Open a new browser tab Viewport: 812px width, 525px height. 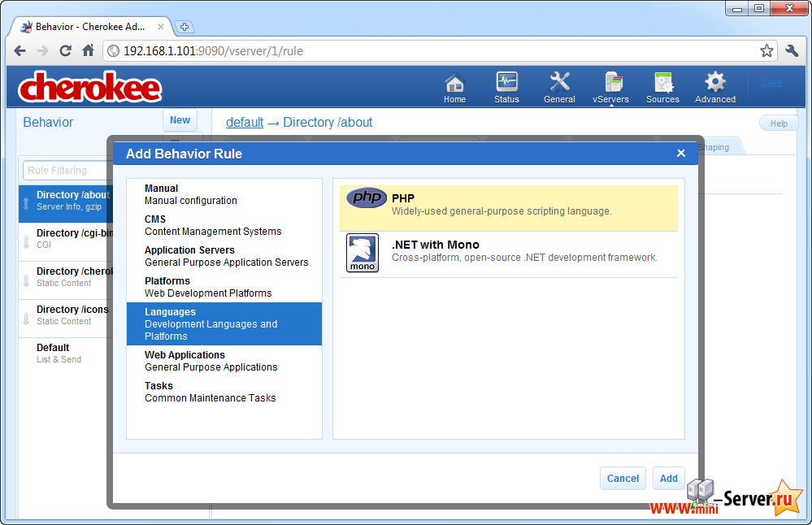coord(185,27)
